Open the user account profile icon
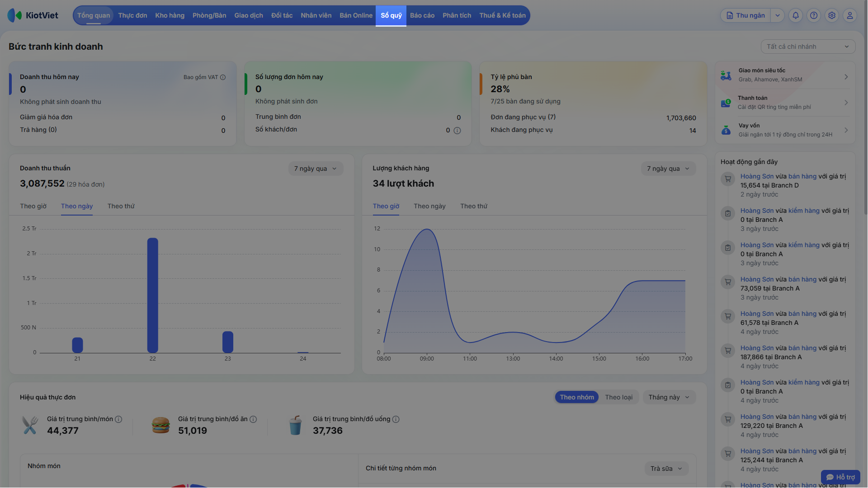 pos(850,15)
